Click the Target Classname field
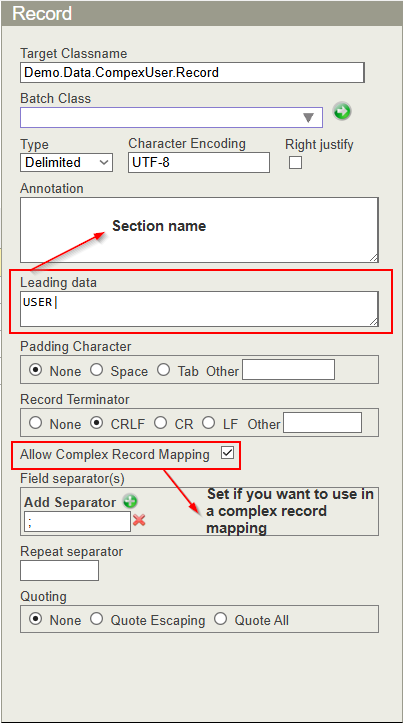The width and height of the screenshot is (403, 723). point(192,72)
